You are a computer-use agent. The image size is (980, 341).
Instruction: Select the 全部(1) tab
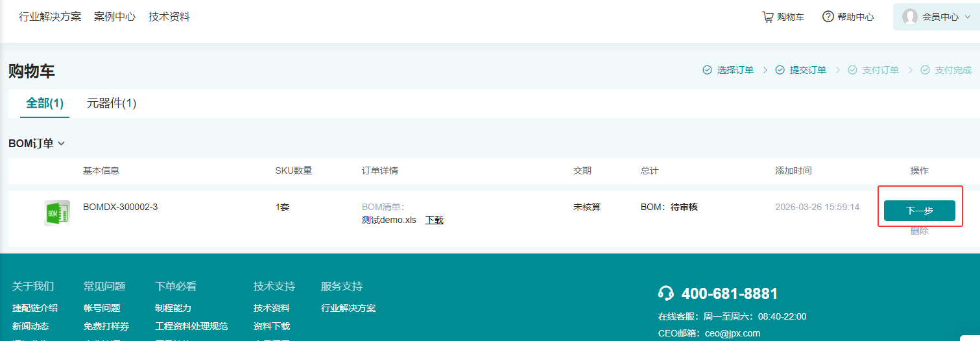click(45, 104)
